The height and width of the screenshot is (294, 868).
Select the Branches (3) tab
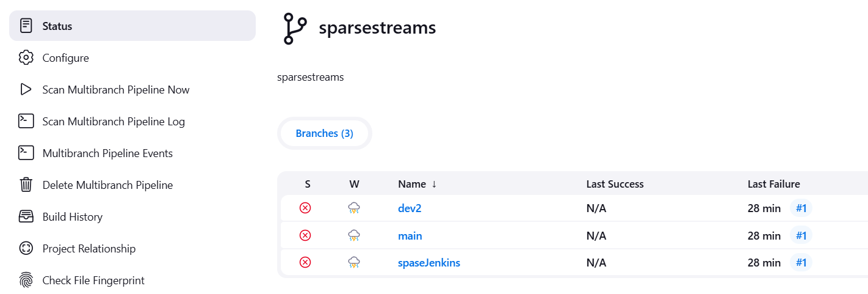point(325,133)
